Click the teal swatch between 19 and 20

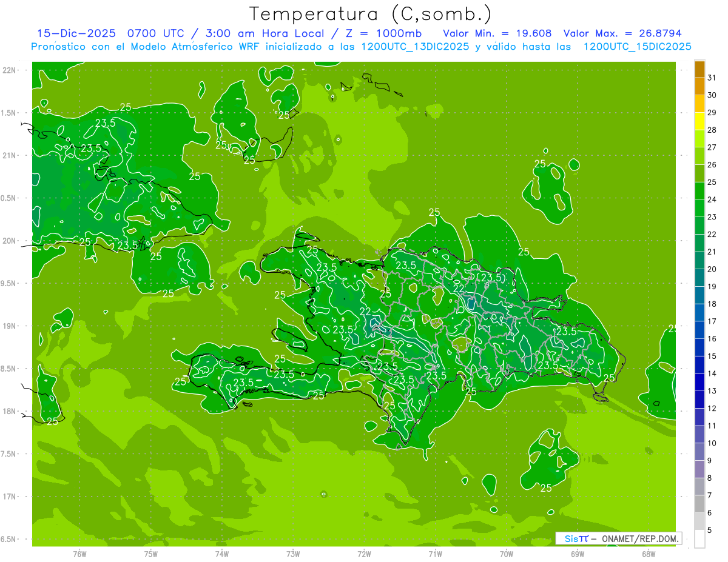tap(699, 278)
